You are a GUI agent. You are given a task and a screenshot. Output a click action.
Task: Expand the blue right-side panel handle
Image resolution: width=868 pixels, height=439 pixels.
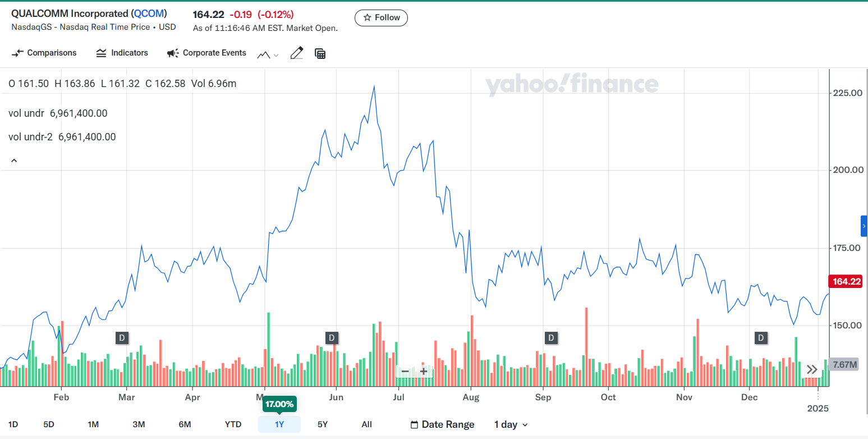pyautogui.click(x=864, y=226)
